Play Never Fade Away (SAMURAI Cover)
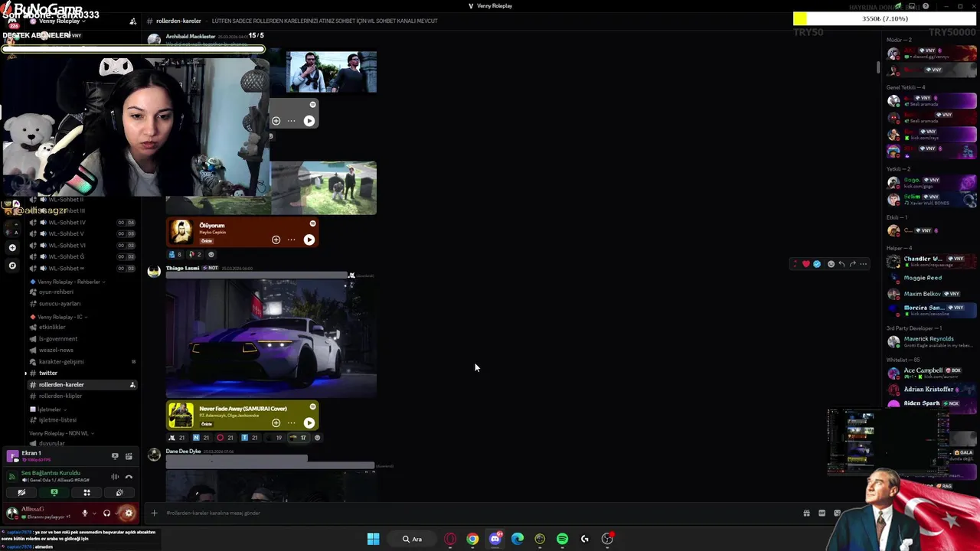Viewport: 980px width, 551px height. (309, 422)
